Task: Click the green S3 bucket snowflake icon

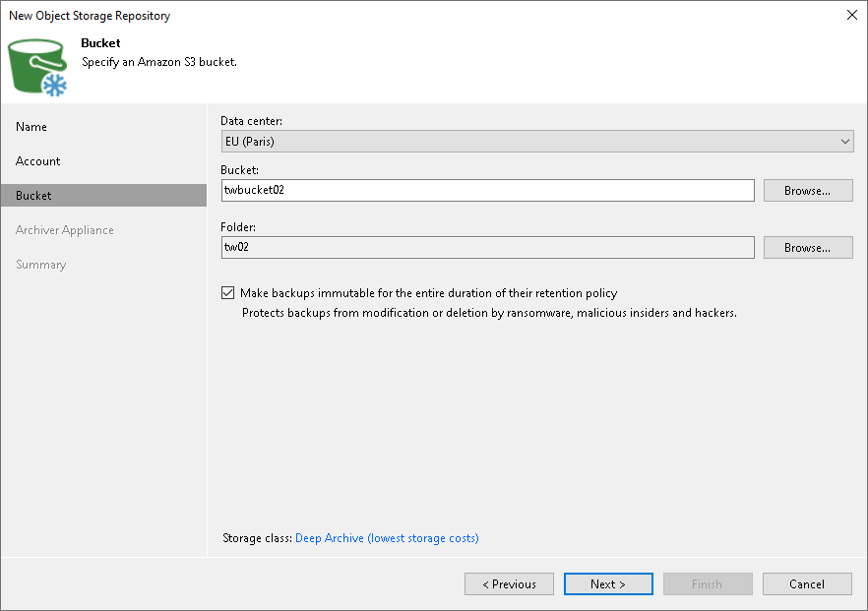Action: pyautogui.click(x=37, y=67)
